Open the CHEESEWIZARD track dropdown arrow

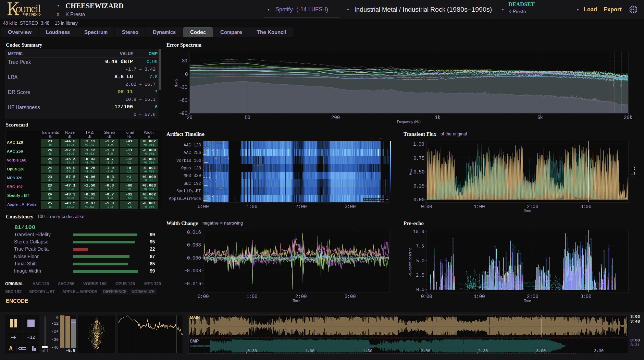tap(58, 6)
